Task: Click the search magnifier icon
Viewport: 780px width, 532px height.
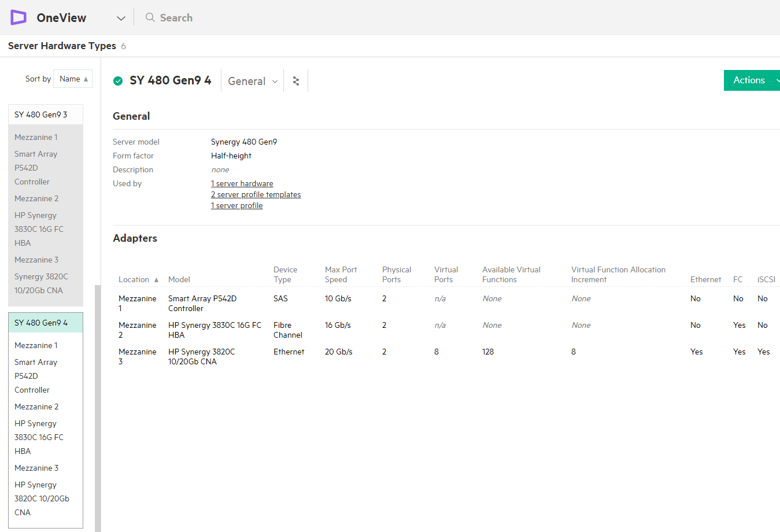Action: (150, 17)
